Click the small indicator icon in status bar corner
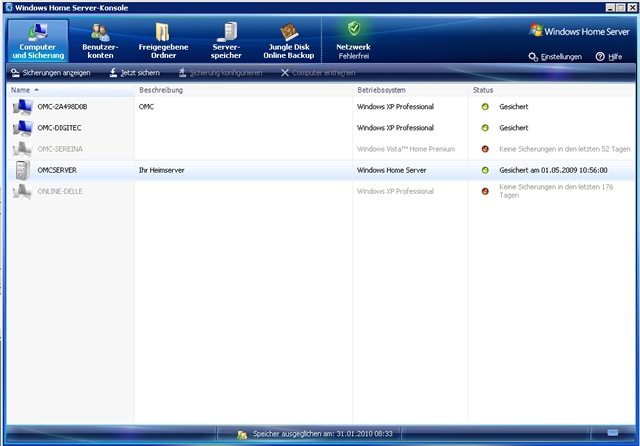 click(x=613, y=433)
